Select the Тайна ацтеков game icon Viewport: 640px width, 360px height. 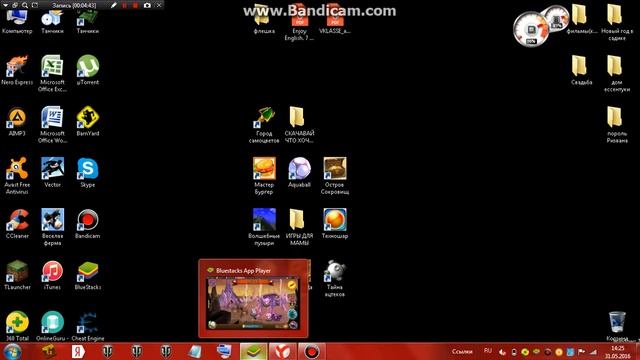click(x=335, y=279)
